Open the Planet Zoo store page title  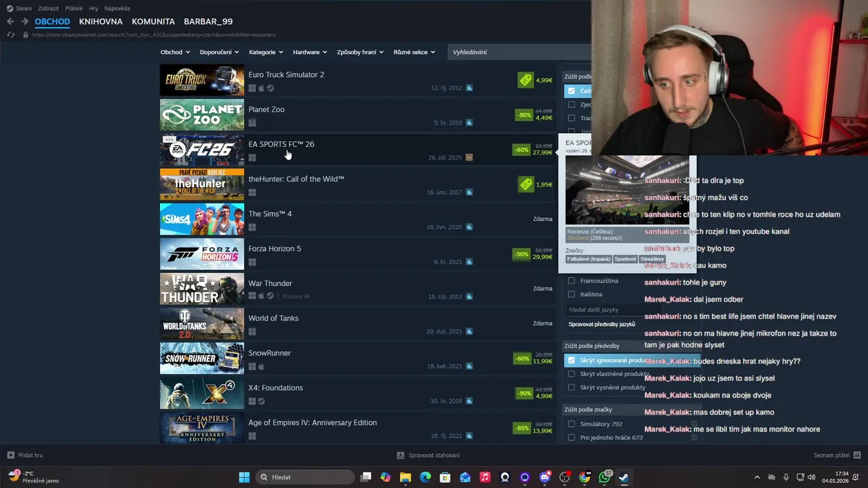(267, 109)
